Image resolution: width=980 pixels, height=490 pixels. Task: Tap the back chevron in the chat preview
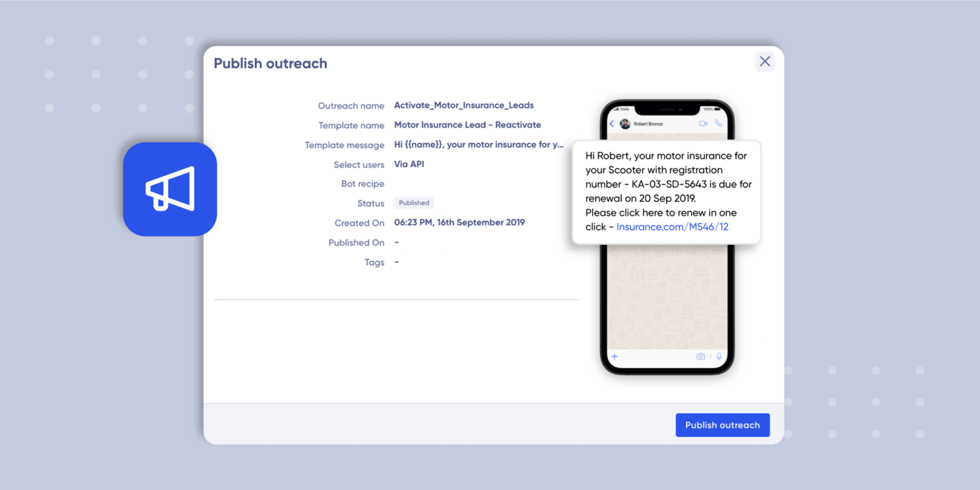coord(612,124)
